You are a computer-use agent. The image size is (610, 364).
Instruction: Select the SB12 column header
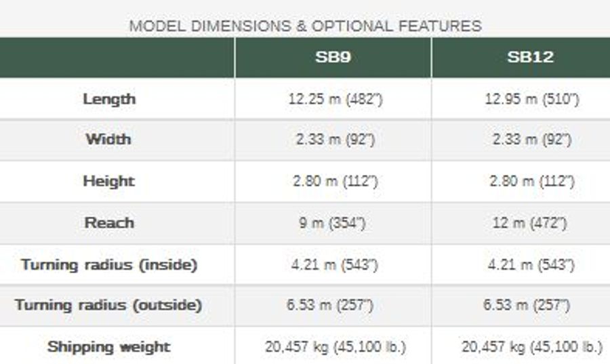530,57
